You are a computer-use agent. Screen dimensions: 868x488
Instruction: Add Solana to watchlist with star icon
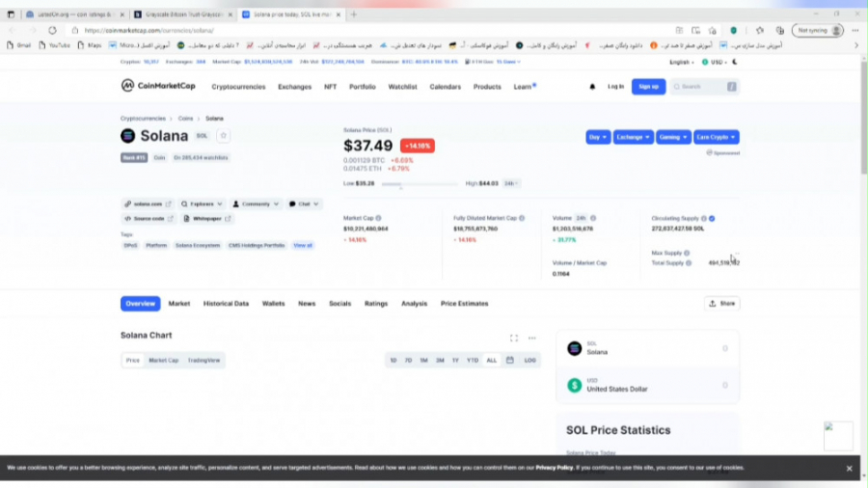(223, 136)
